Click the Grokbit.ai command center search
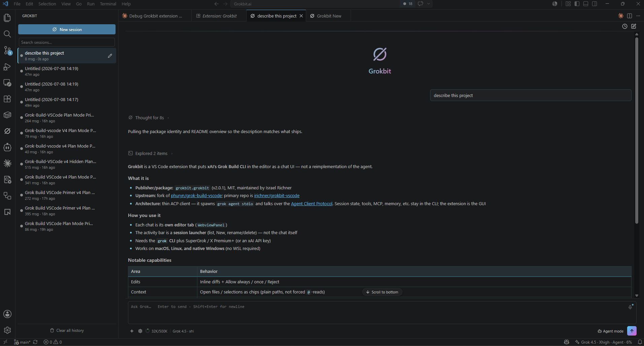 [315, 4]
